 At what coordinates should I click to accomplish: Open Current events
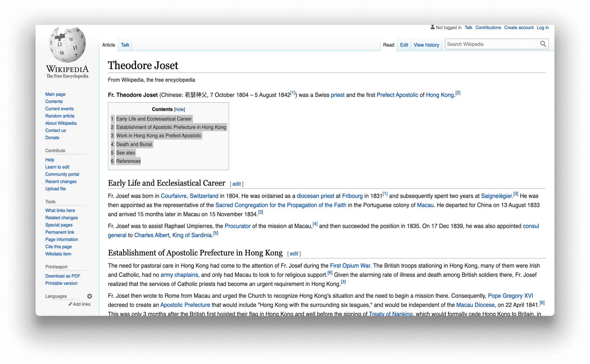(x=59, y=108)
